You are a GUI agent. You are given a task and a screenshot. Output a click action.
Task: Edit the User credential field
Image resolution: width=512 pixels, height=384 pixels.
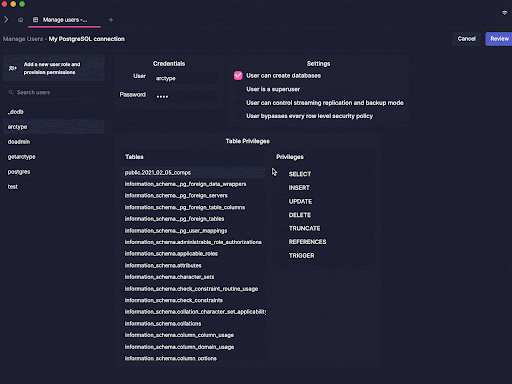point(186,78)
